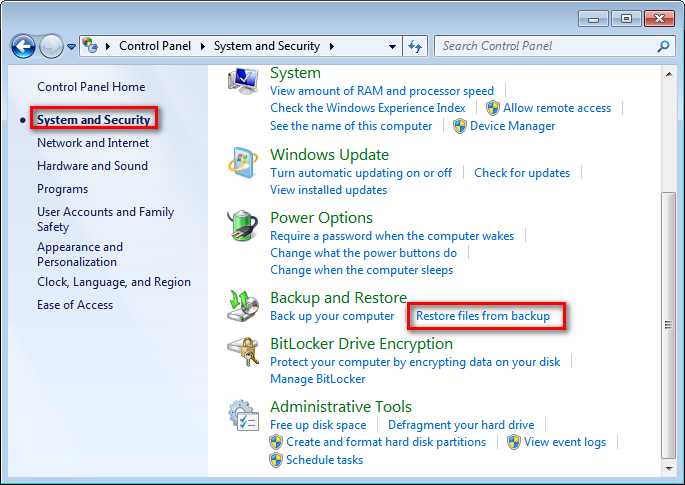Click See the name of this computer
The width and height of the screenshot is (685, 485).
(x=351, y=126)
